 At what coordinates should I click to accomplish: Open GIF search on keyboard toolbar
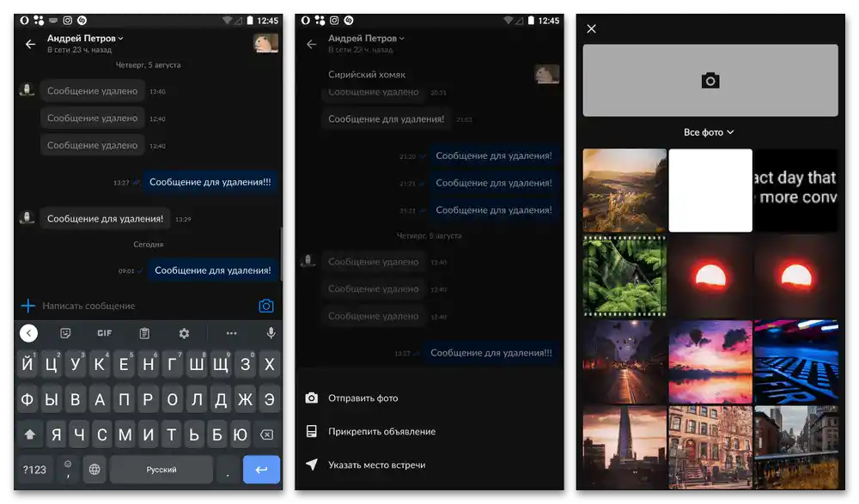105,333
